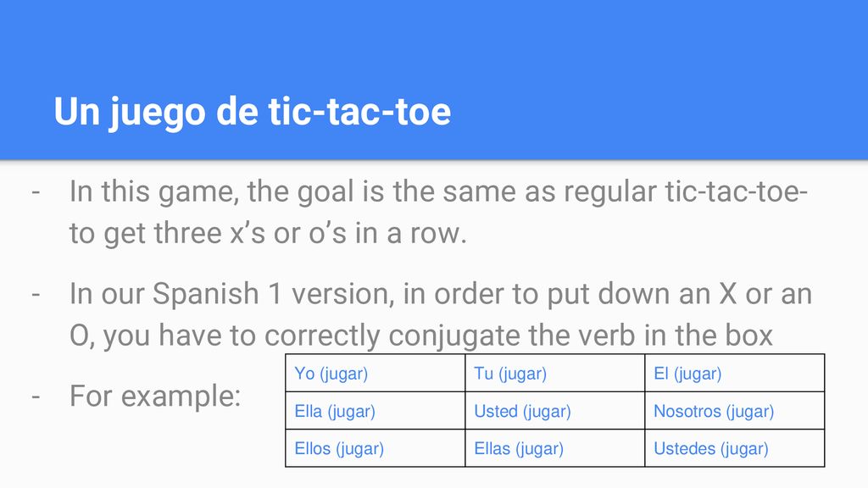The height and width of the screenshot is (488, 868).
Task: Select the 'Ella (jugar)' table cell
Action: (376, 411)
